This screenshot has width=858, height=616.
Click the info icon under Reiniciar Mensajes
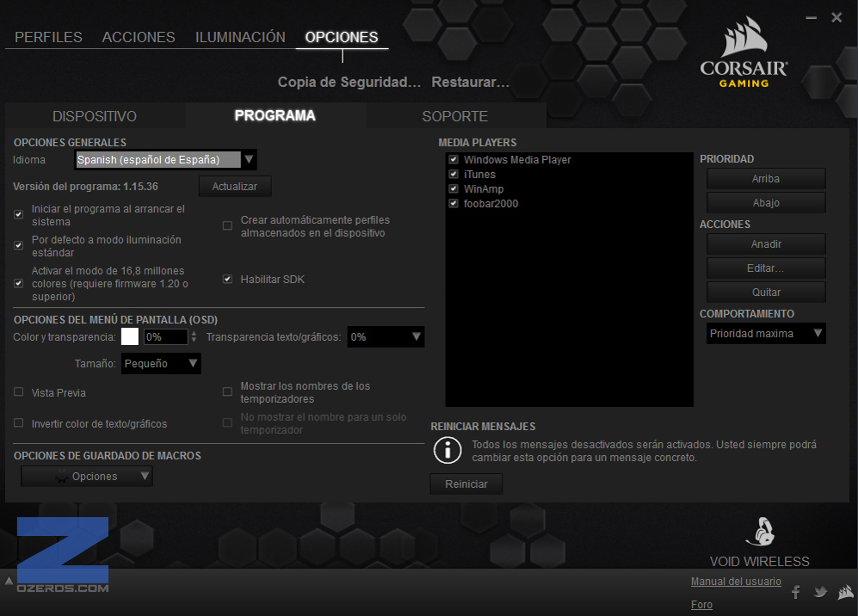[448, 450]
